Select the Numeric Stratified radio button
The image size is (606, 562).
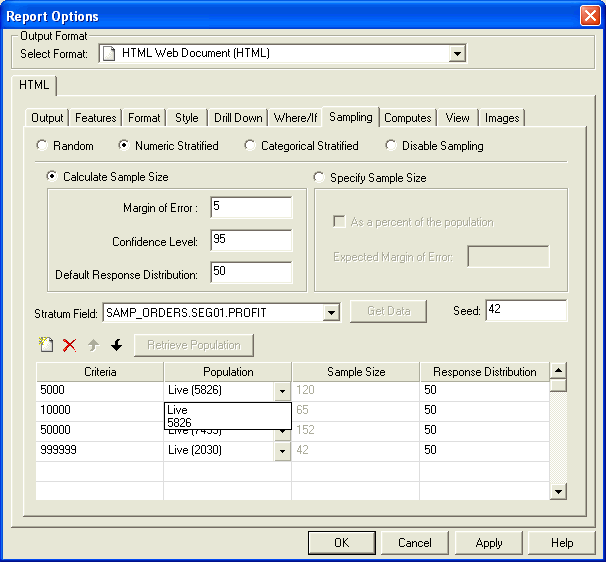tap(124, 146)
